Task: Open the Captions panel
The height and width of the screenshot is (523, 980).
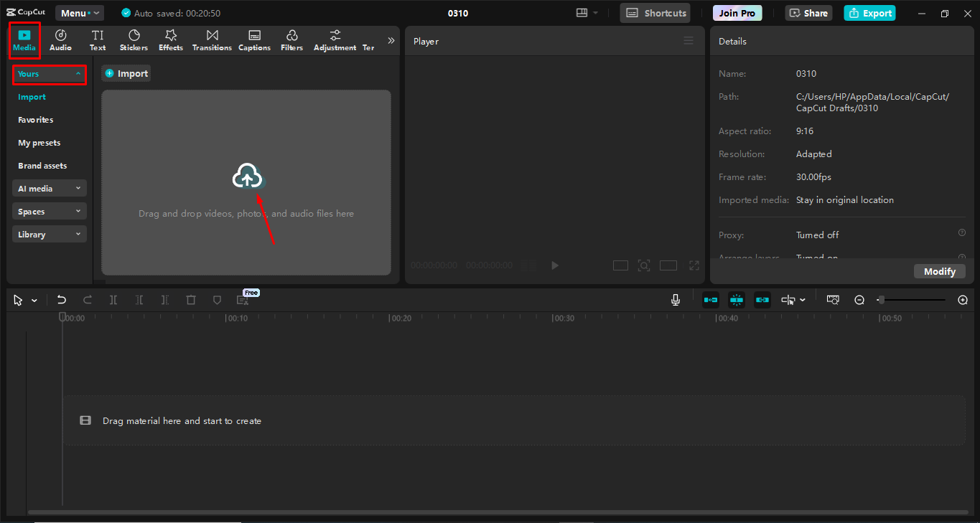Action: pos(254,39)
